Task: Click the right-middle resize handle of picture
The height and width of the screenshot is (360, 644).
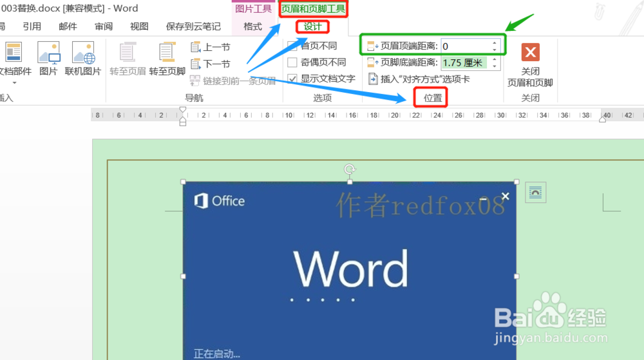Action: pos(516,276)
